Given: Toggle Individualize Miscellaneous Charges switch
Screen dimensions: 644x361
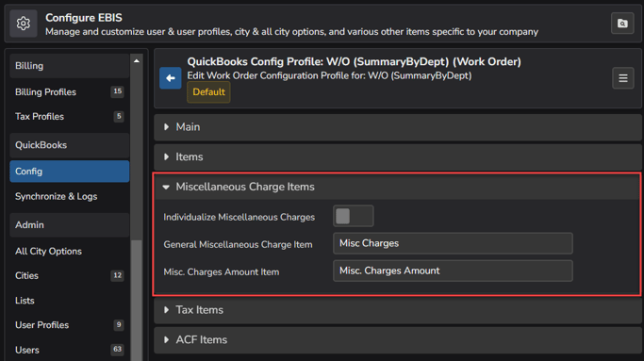Looking at the screenshot, I should [x=354, y=216].
